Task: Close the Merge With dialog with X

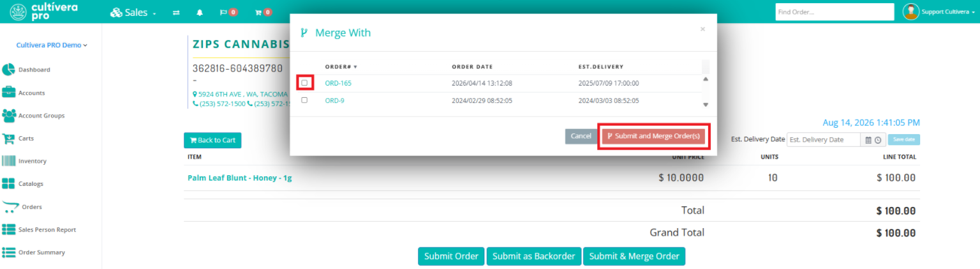Action: pos(702,29)
